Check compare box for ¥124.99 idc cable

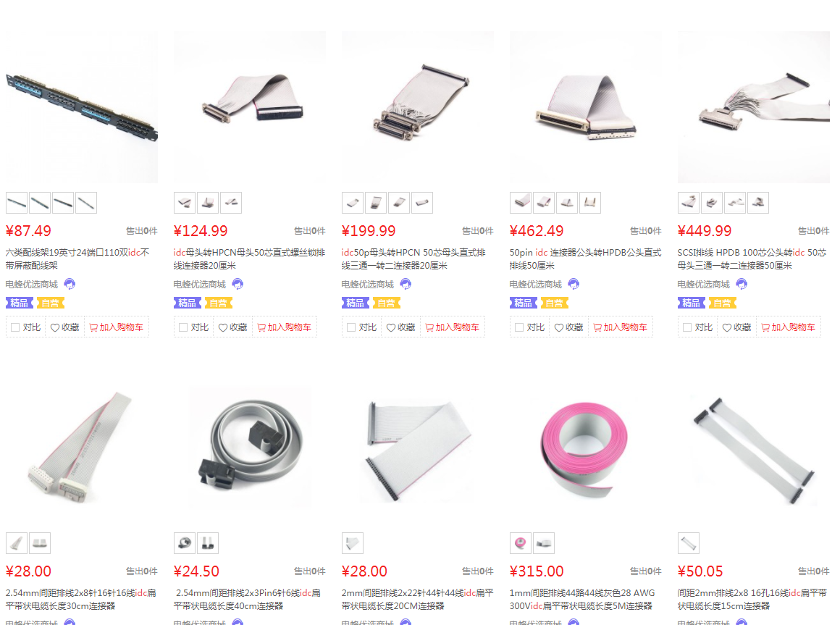tap(183, 327)
